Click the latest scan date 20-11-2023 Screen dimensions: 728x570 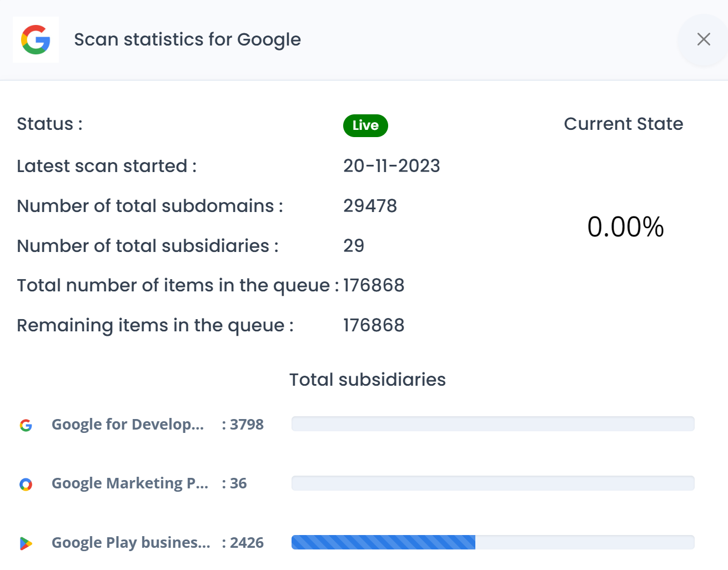(x=391, y=166)
